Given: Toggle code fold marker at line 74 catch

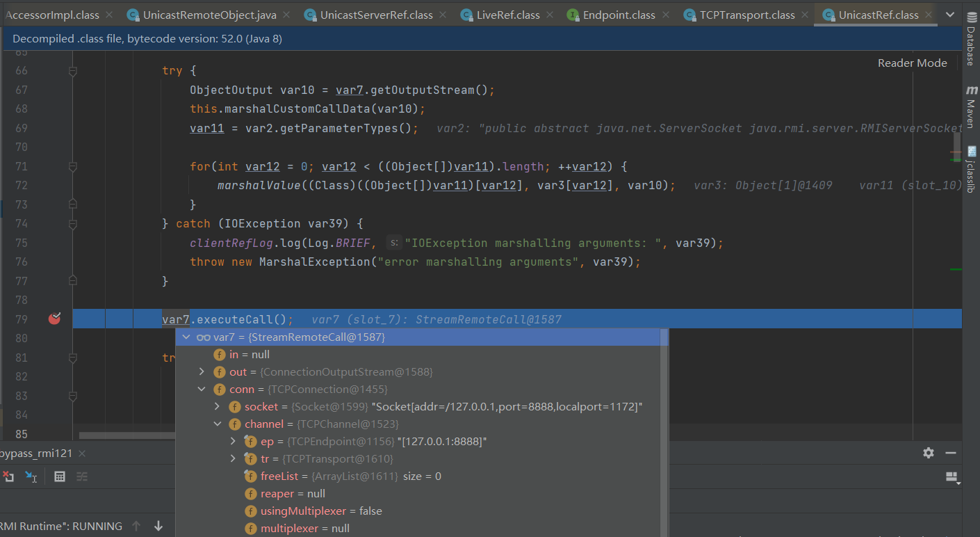Looking at the screenshot, I should [73, 224].
